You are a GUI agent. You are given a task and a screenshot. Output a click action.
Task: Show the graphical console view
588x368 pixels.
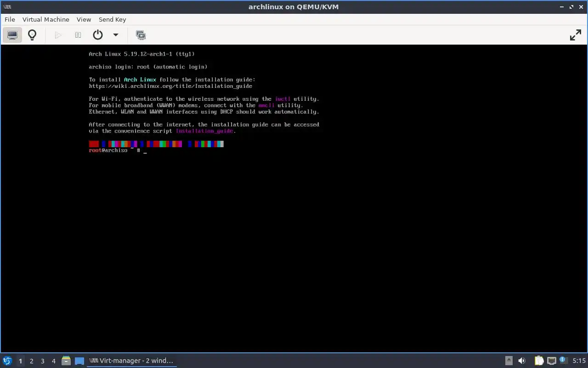click(x=12, y=35)
